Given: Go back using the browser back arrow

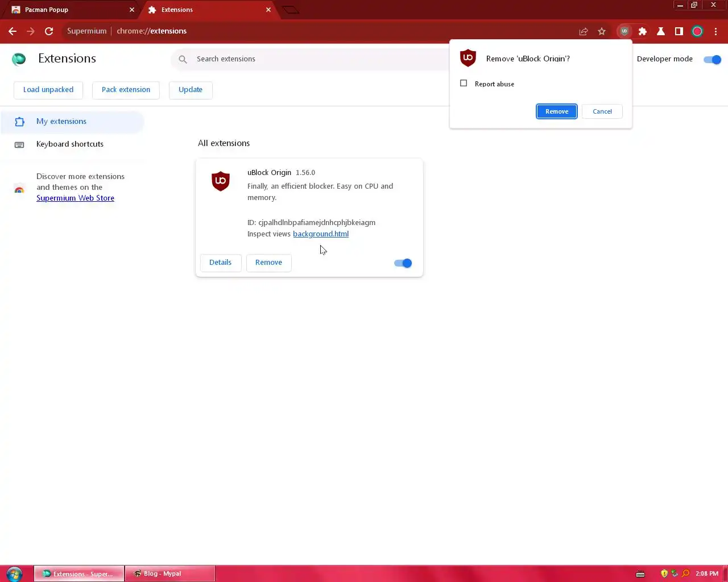Looking at the screenshot, I should click(x=13, y=31).
